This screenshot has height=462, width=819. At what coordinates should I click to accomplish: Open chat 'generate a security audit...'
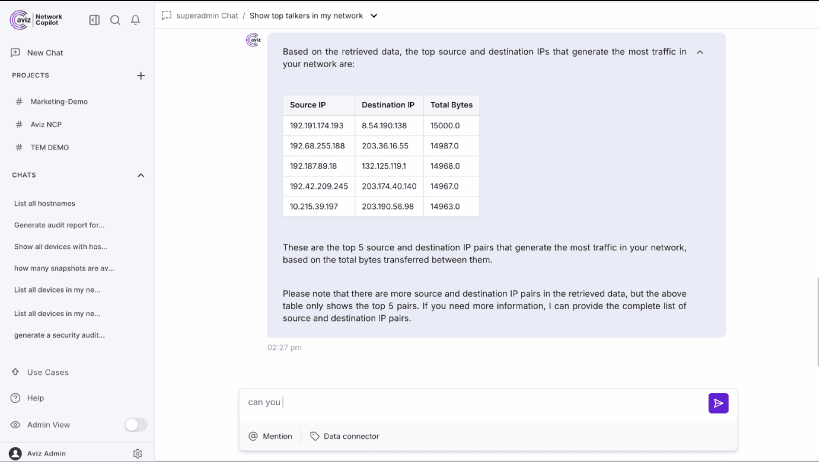pos(60,335)
